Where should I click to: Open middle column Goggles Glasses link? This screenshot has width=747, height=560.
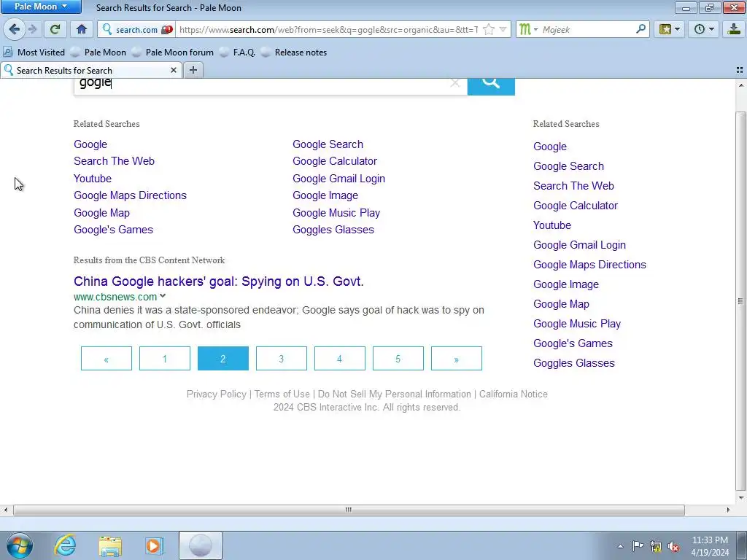[333, 230]
